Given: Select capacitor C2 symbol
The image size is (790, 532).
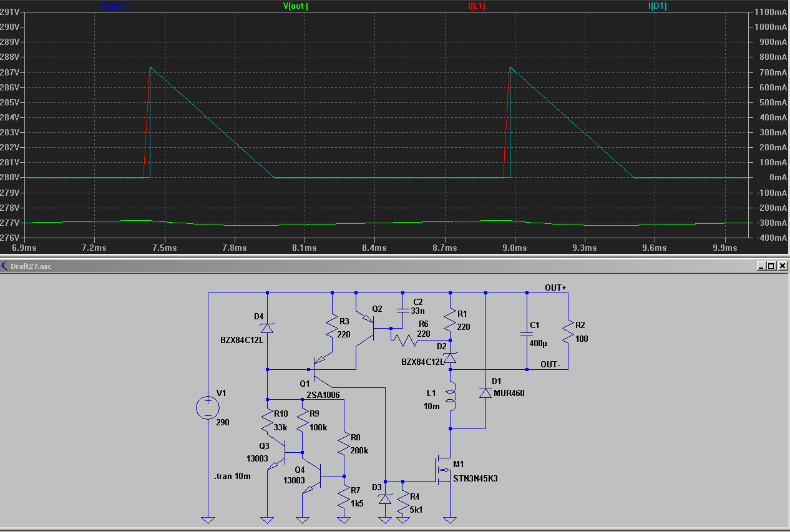Looking at the screenshot, I should click(x=402, y=309).
